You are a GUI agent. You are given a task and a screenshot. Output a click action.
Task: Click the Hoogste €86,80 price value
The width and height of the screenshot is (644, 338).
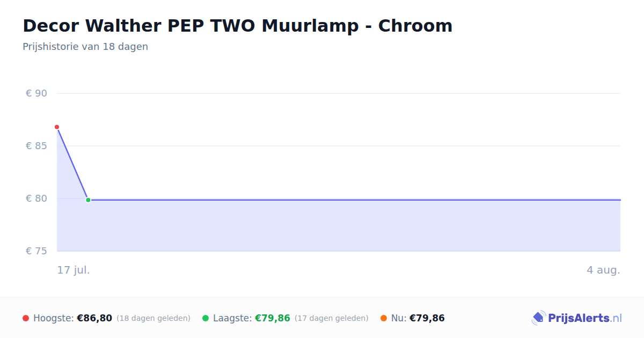coord(94,318)
